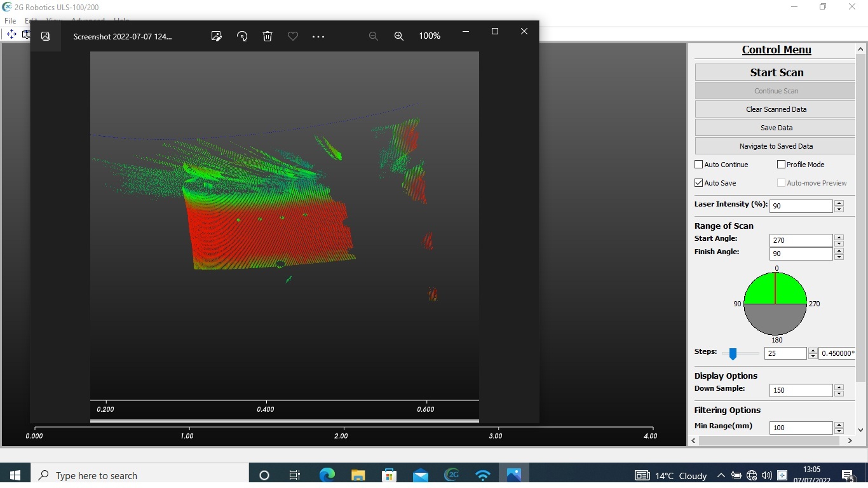Click the Min Range(mm) input field

[x=800, y=428]
